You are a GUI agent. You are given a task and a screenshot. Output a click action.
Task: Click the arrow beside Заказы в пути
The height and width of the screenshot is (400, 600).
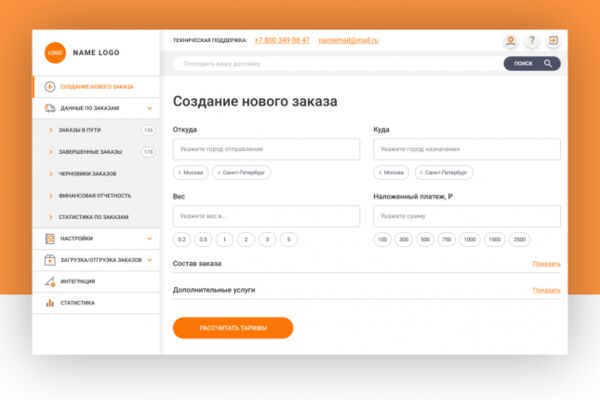coord(51,130)
